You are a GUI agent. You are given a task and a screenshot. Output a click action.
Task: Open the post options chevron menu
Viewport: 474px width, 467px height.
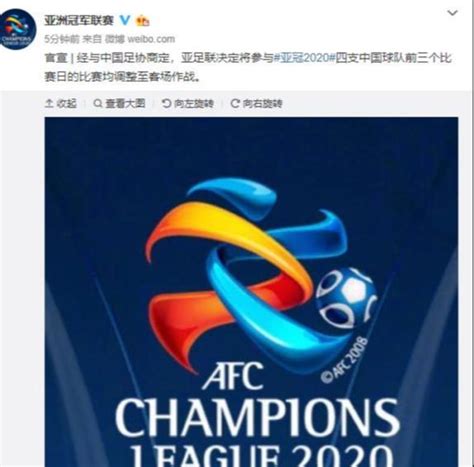coord(452,13)
